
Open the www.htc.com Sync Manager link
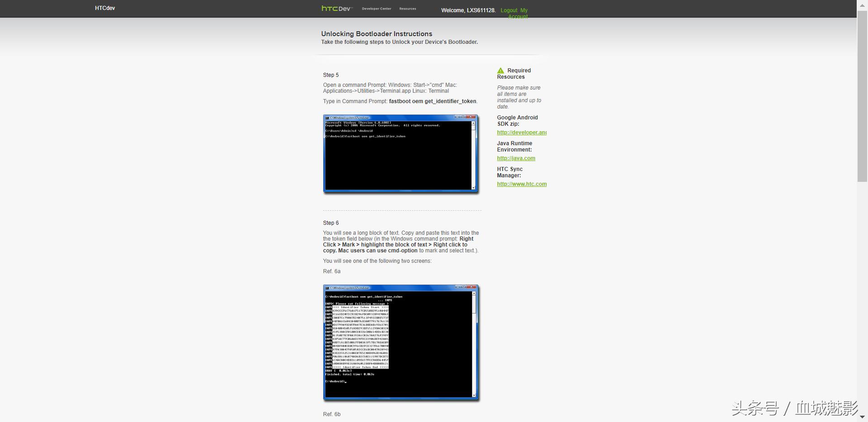(521, 184)
